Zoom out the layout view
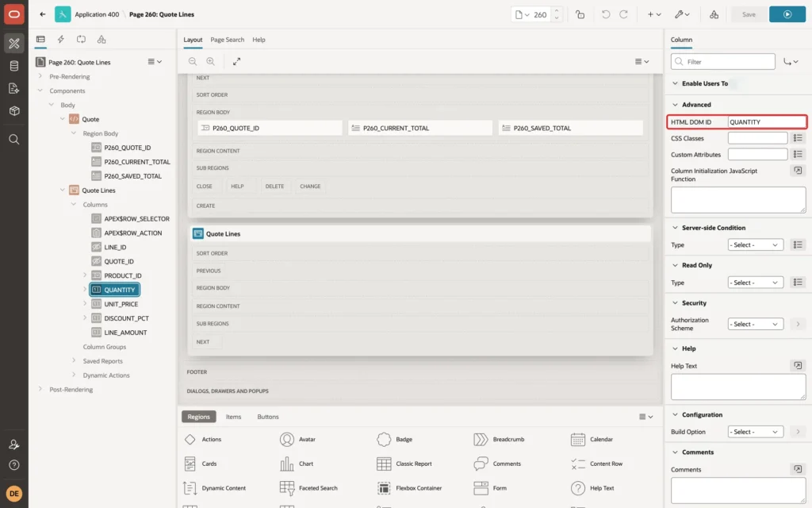Screen dimensions: 812x508 pos(193,61)
